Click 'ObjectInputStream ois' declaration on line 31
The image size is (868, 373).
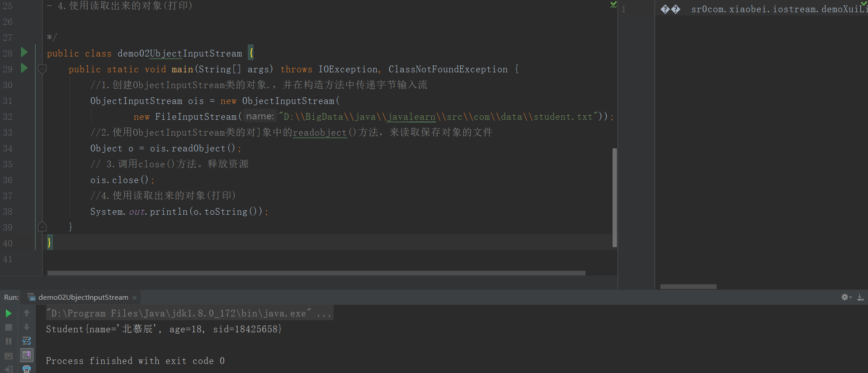click(x=147, y=101)
